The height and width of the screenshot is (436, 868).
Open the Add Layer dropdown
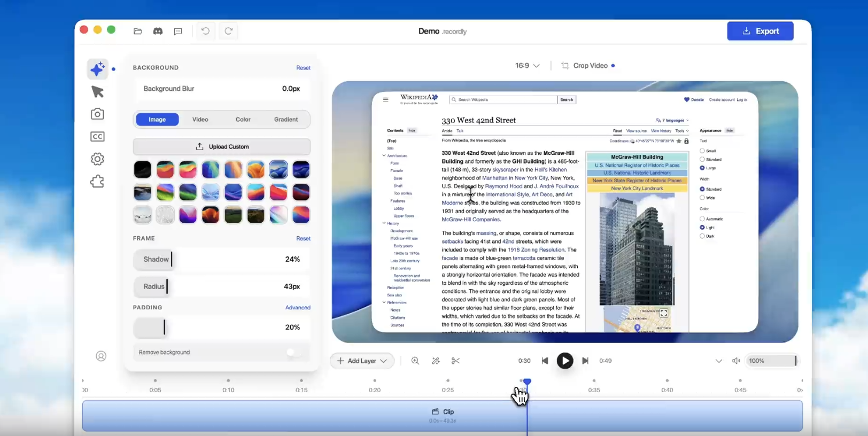(x=362, y=361)
